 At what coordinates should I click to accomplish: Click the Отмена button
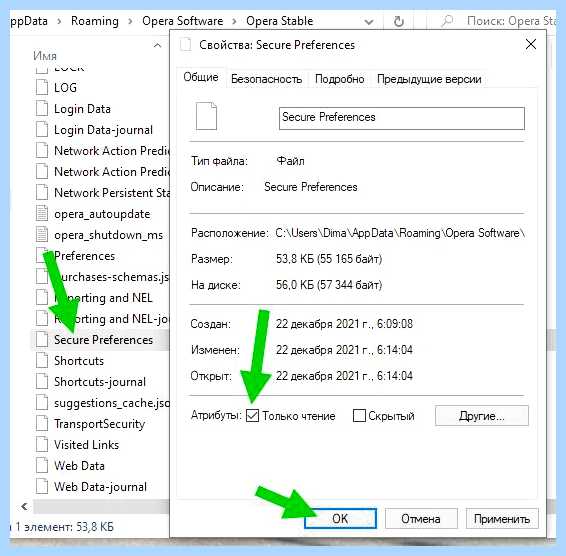click(x=421, y=518)
